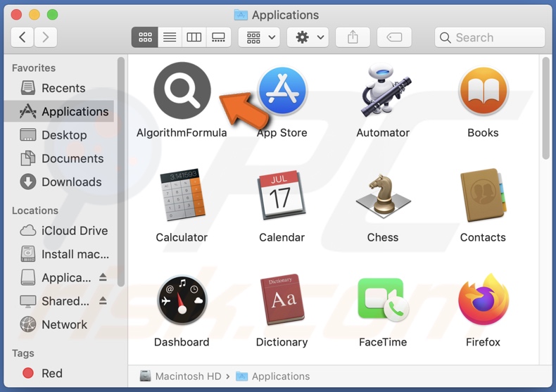The width and height of the screenshot is (556, 392).
Task: Open the group-by arrangement dropdown
Action: click(x=260, y=37)
